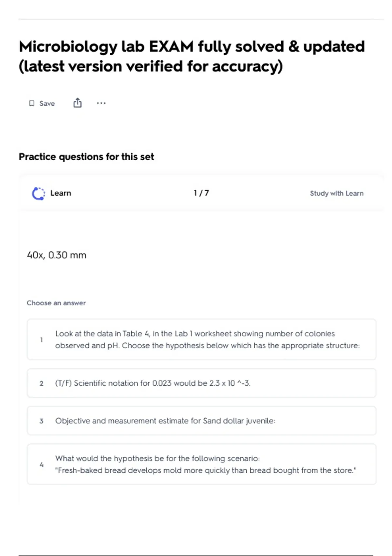The width and height of the screenshot is (392, 556).
Task: Click the Learn mode circular icon
Action: pyautogui.click(x=39, y=193)
